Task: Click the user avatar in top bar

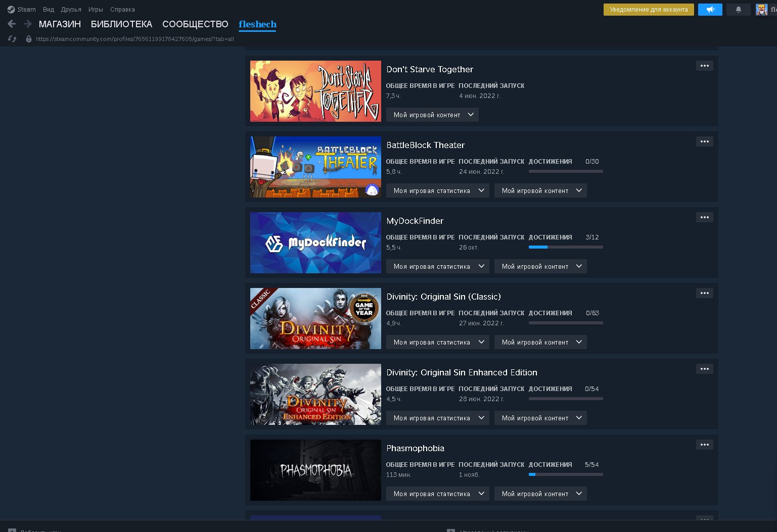Action: [x=761, y=10]
